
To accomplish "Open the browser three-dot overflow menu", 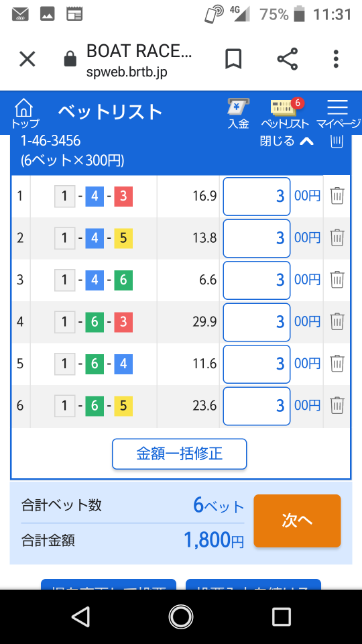I will pos(336,59).
